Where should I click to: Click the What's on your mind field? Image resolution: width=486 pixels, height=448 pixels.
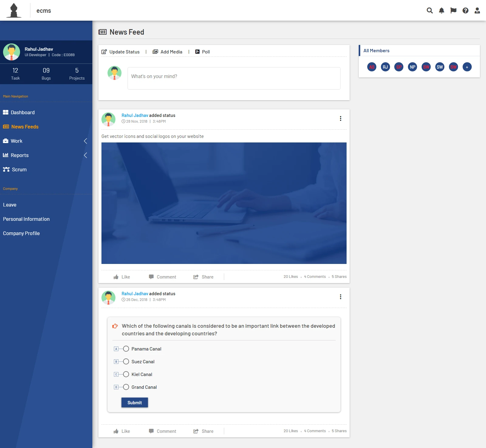pos(234,78)
